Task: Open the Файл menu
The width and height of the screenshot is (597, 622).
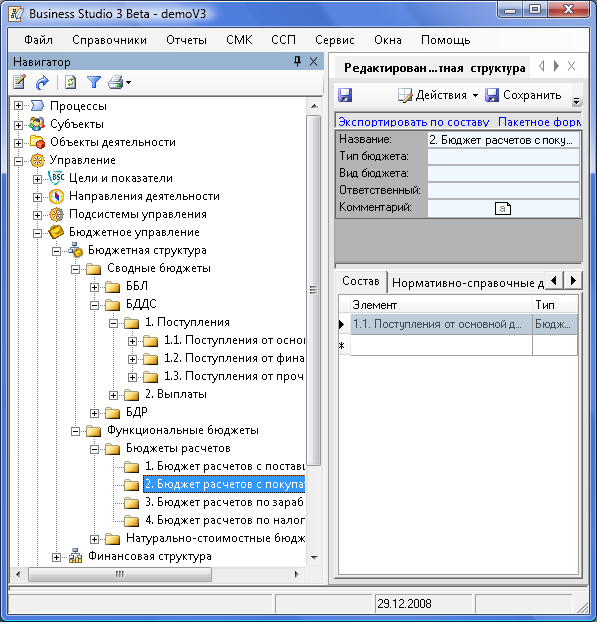Action: tap(38, 40)
